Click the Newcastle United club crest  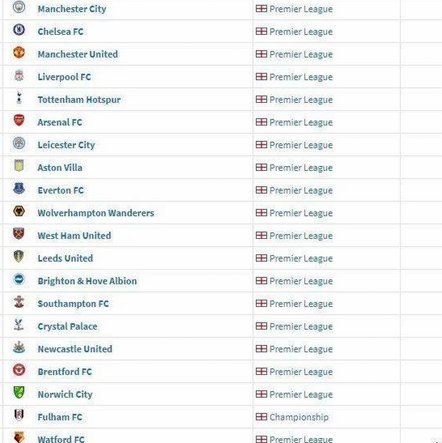19,347
